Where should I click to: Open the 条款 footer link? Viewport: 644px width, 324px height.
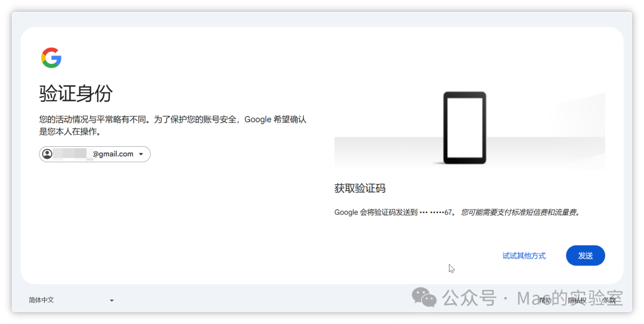(x=609, y=300)
